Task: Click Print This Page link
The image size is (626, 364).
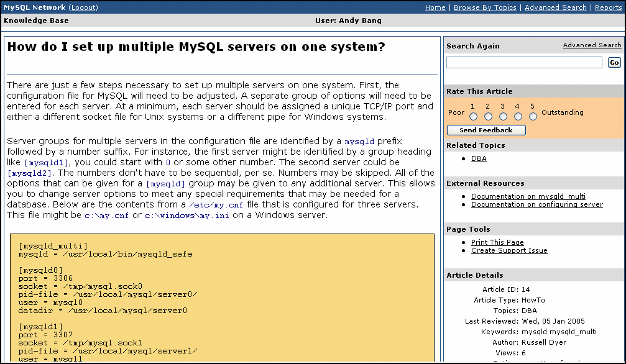Action: [497, 242]
